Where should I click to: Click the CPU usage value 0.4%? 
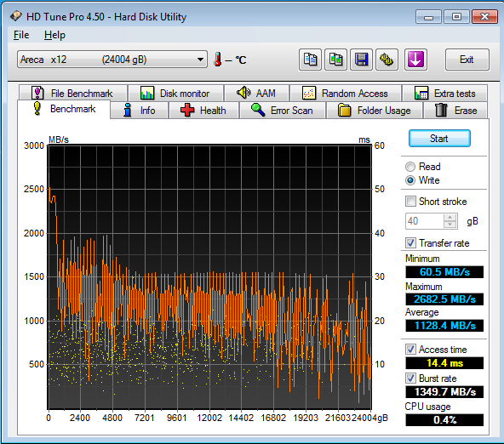(444, 420)
